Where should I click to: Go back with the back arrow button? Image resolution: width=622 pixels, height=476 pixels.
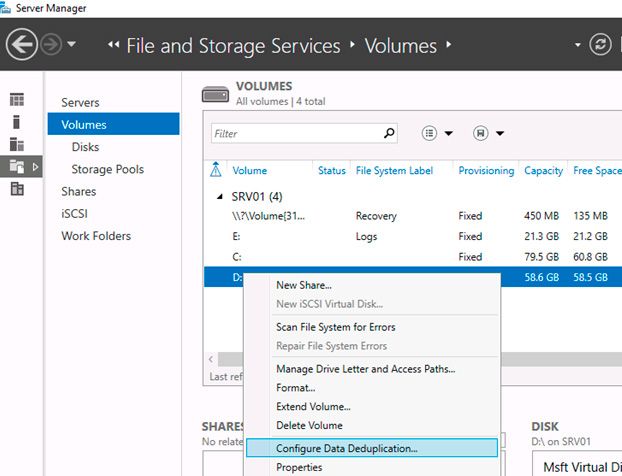point(22,44)
